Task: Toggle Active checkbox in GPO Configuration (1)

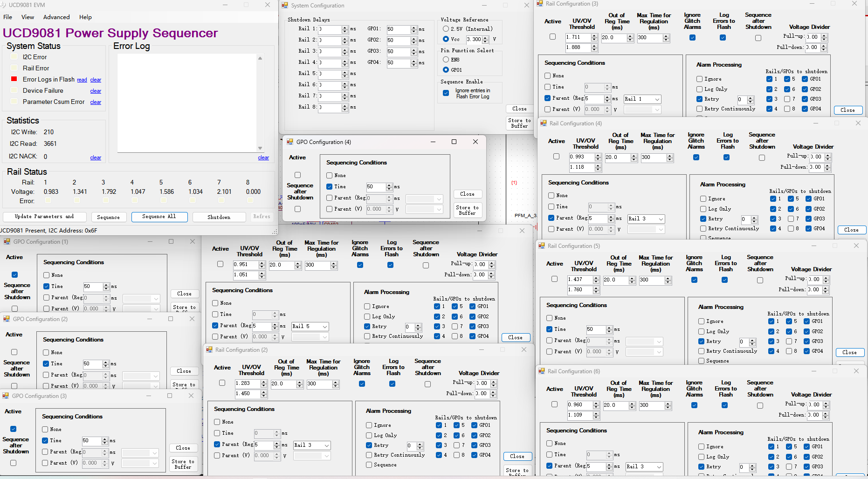Action: click(x=15, y=275)
